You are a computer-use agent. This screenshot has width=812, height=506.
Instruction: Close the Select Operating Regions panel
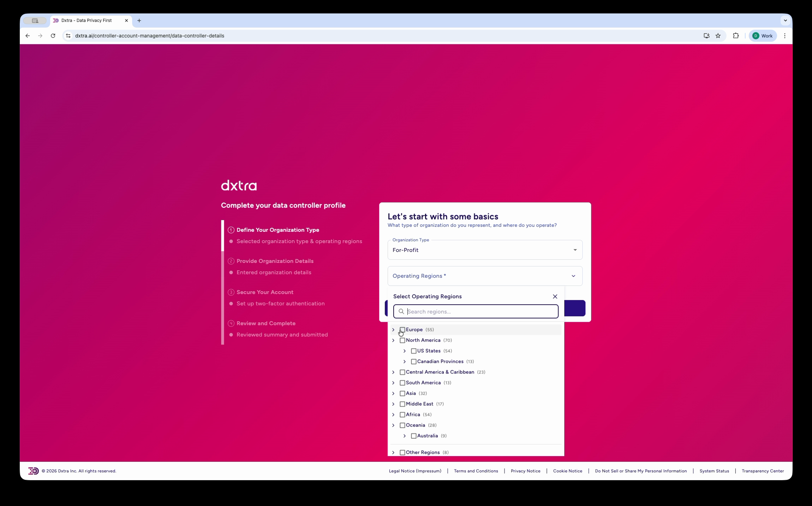(x=555, y=296)
